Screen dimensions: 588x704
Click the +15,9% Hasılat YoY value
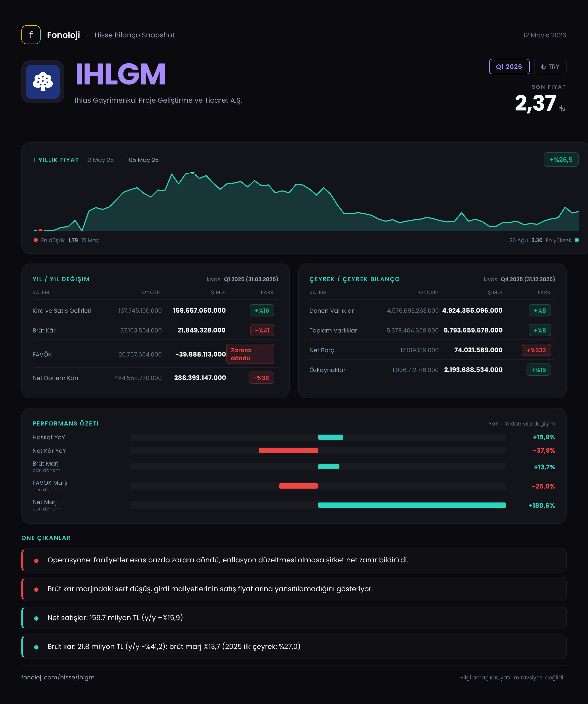click(544, 437)
